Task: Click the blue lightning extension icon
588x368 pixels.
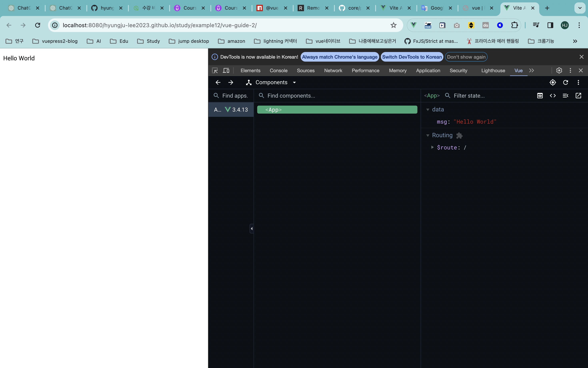Action: 500,25
